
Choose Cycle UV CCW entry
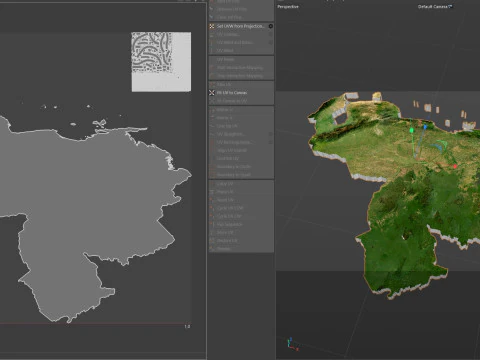click(x=241, y=208)
